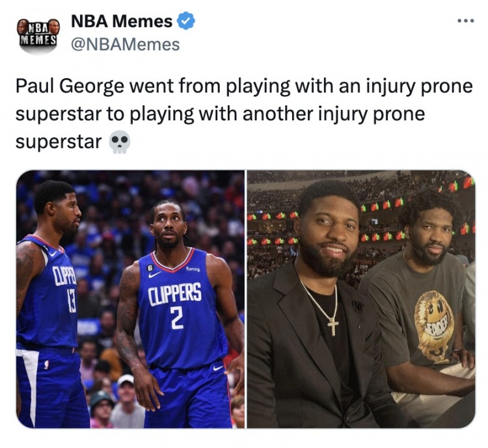Viewport: 488px width, 448px height.
Task: Click the CLIPPERS wordmark above number 2
Action: point(174,295)
